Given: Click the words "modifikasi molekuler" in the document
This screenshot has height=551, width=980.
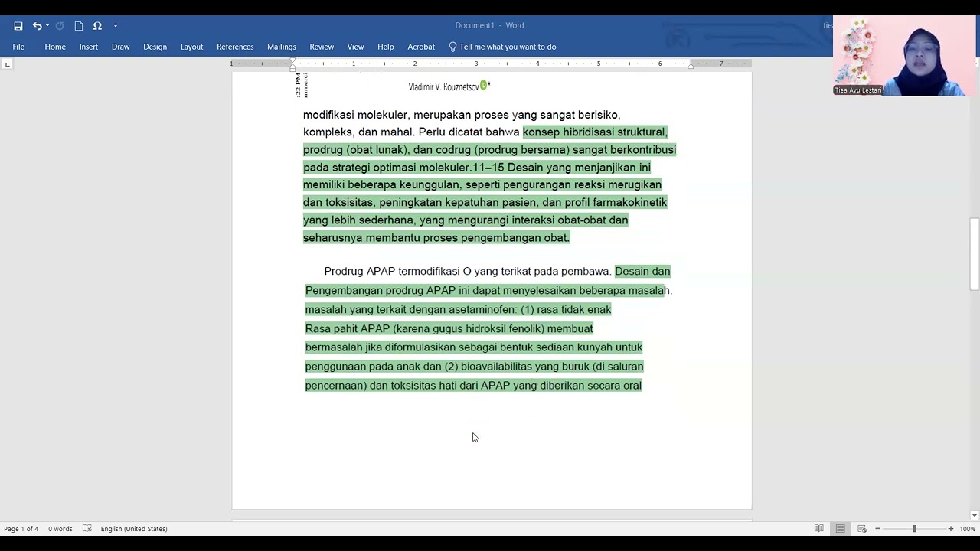Looking at the screenshot, I should coord(356,115).
